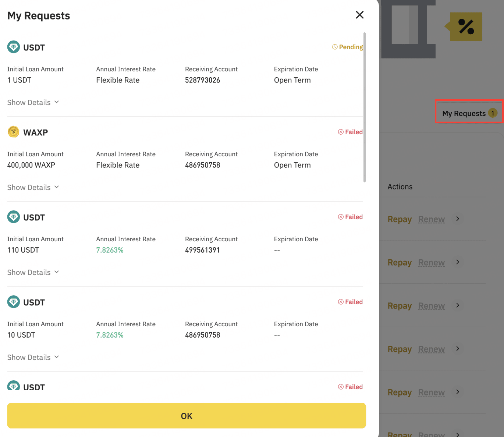The width and height of the screenshot is (504, 437).
Task: Click the first Repay link
Action: [400, 219]
